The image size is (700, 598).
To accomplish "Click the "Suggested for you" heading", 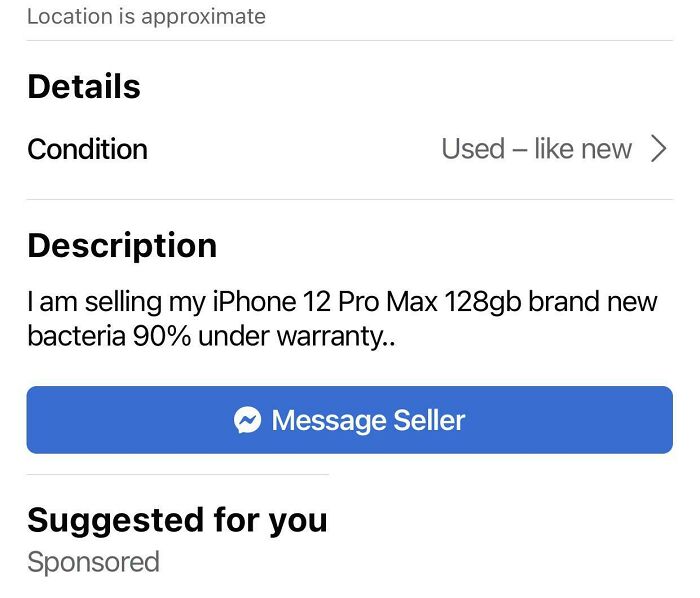I will (x=177, y=520).
